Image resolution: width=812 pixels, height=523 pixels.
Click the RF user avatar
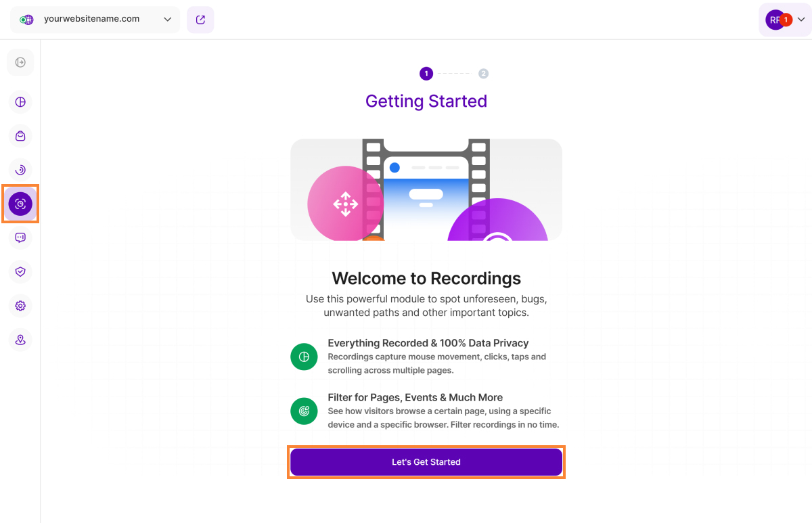[x=773, y=20]
